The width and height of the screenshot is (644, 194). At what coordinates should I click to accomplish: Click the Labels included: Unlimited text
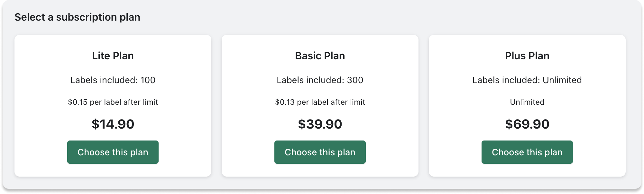point(527,80)
